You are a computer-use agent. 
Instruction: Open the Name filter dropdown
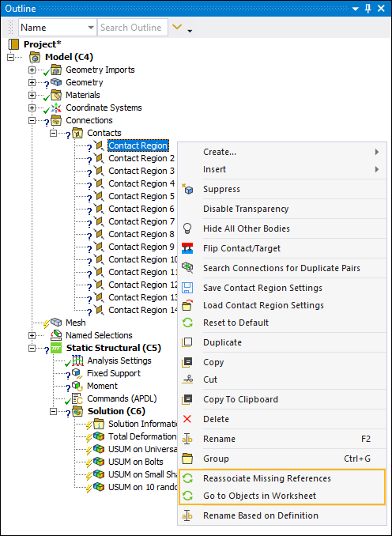[x=58, y=28]
